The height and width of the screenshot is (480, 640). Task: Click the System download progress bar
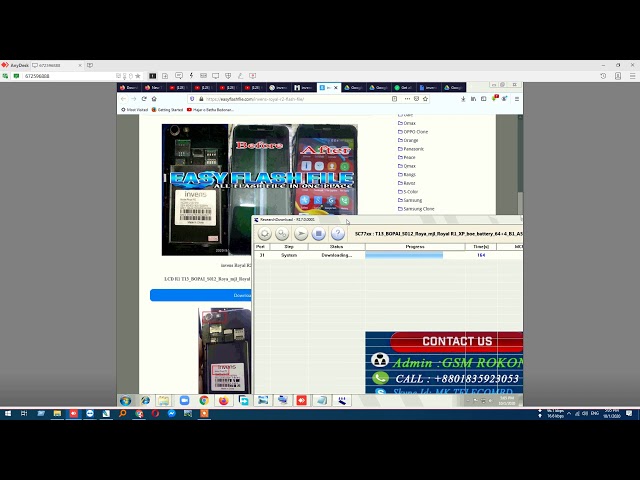click(x=415, y=255)
